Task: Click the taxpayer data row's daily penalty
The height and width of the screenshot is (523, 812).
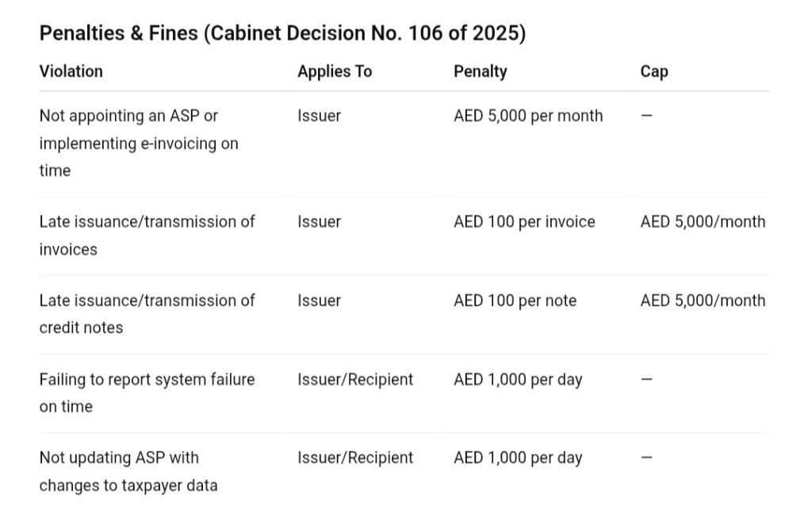Action: click(x=518, y=458)
